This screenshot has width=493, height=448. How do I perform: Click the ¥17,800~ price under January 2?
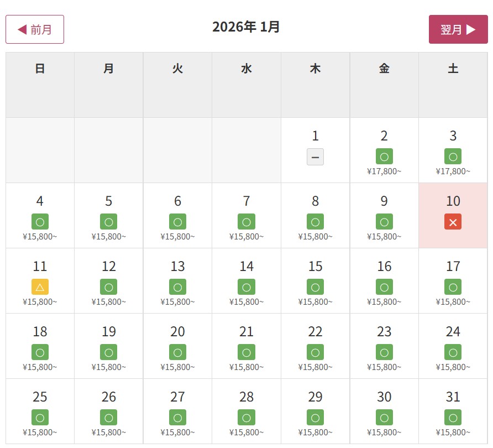[x=384, y=171]
